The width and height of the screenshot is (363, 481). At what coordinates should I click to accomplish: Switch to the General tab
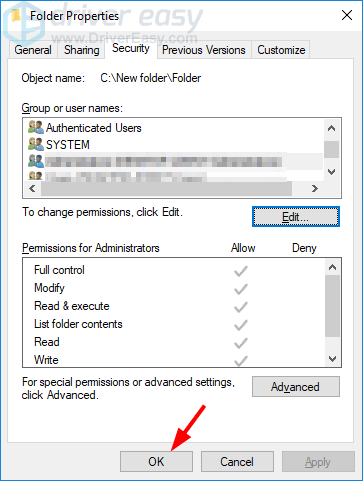(33, 50)
